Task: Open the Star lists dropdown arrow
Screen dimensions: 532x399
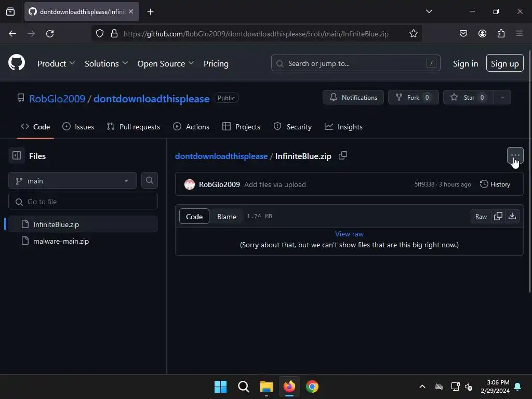Action: click(x=502, y=97)
